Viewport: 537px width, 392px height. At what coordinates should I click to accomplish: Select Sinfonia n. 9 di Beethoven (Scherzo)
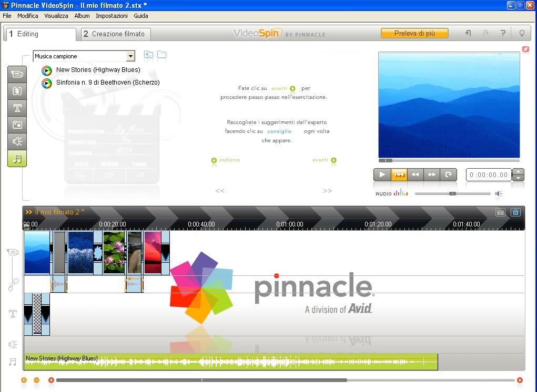pyautogui.click(x=108, y=82)
